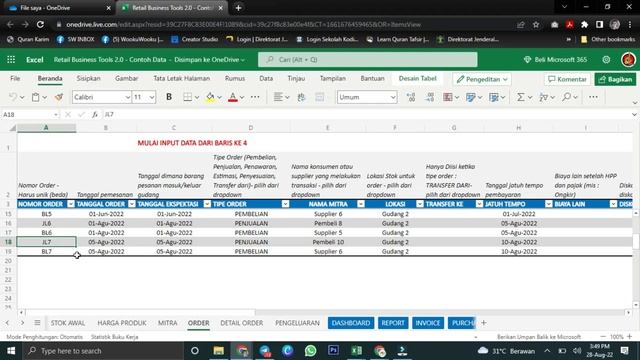This screenshot has width=640, height=360.
Task: Apply the red font color
Action: (x=233, y=97)
